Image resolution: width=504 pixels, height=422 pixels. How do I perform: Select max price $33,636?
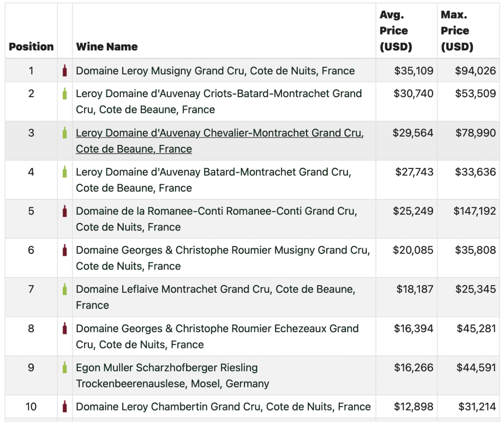[476, 172]
